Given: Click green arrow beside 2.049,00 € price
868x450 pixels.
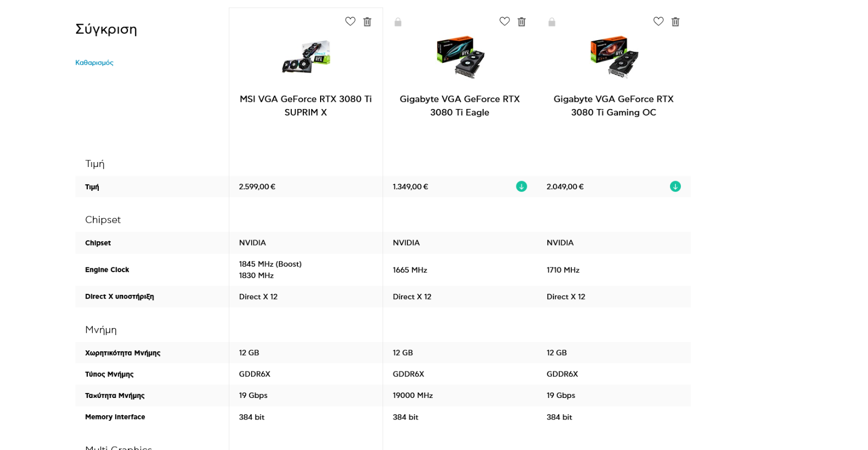Looking at the screenshot, I should [x=675, y=187].
